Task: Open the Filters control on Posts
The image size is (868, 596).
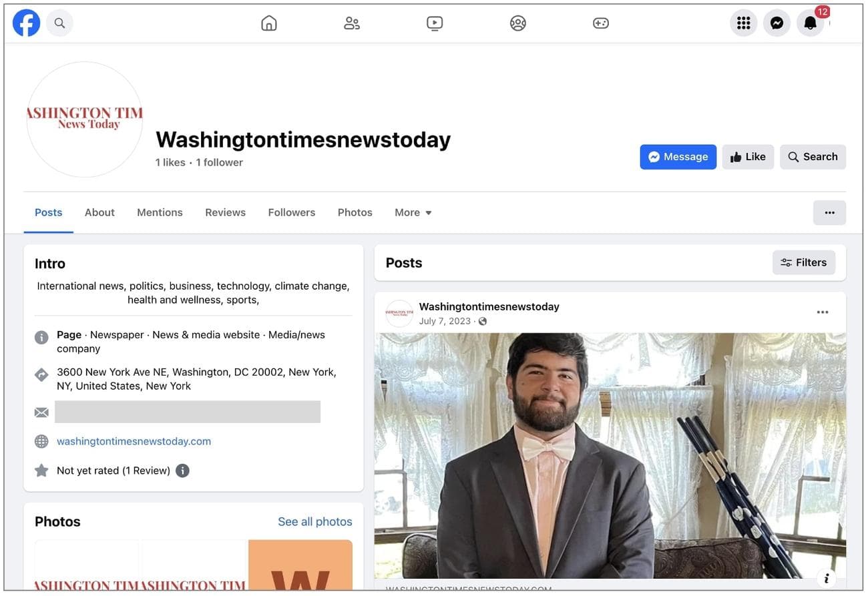Action: click(x=804, y=262)
